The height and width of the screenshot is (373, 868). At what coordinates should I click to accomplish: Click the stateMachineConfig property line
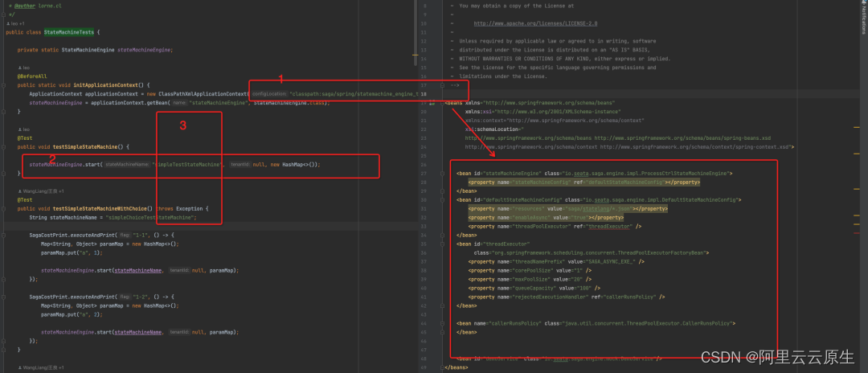coord(584,182)
